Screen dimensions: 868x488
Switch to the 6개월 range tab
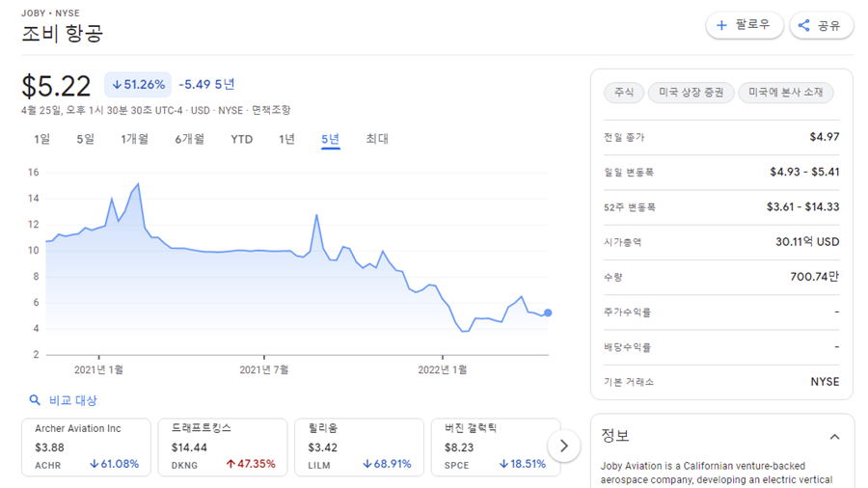click(x=189, y=139)
